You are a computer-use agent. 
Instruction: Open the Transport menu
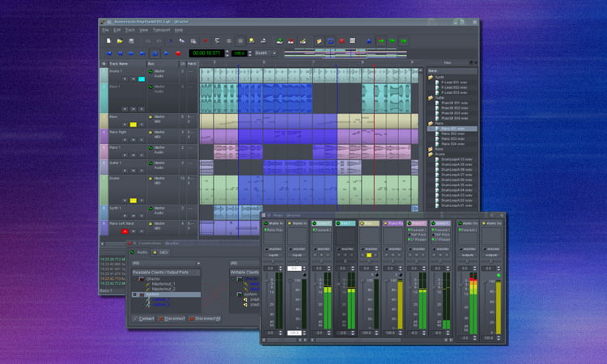161,29
